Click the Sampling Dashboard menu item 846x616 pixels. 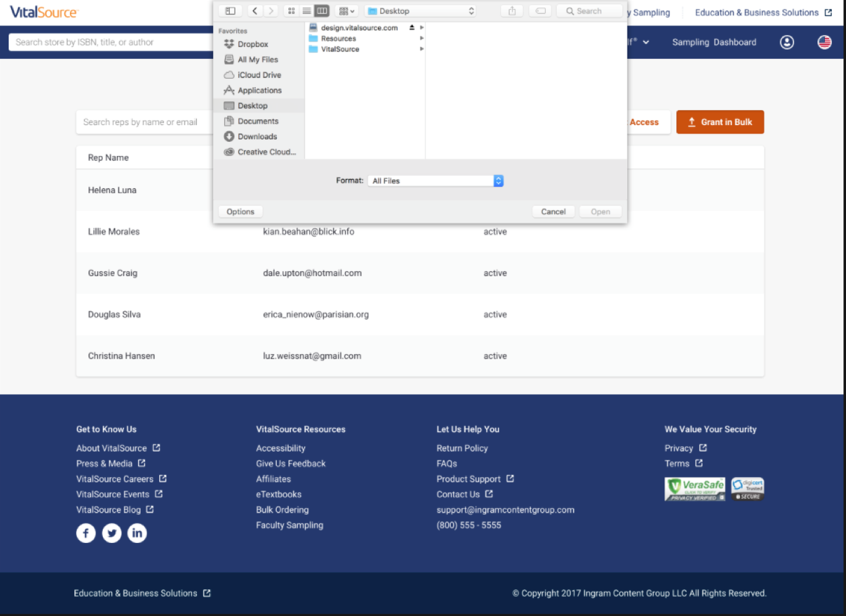click(714, 42)
